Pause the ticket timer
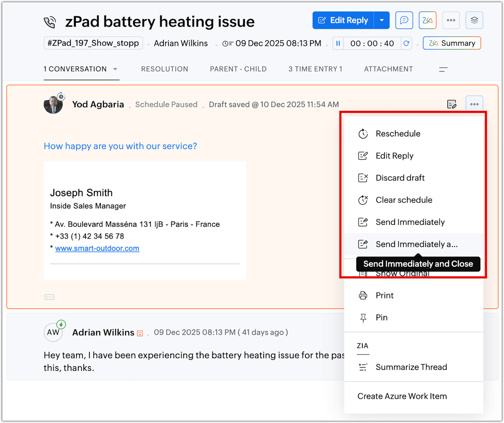 pos(338,43)
